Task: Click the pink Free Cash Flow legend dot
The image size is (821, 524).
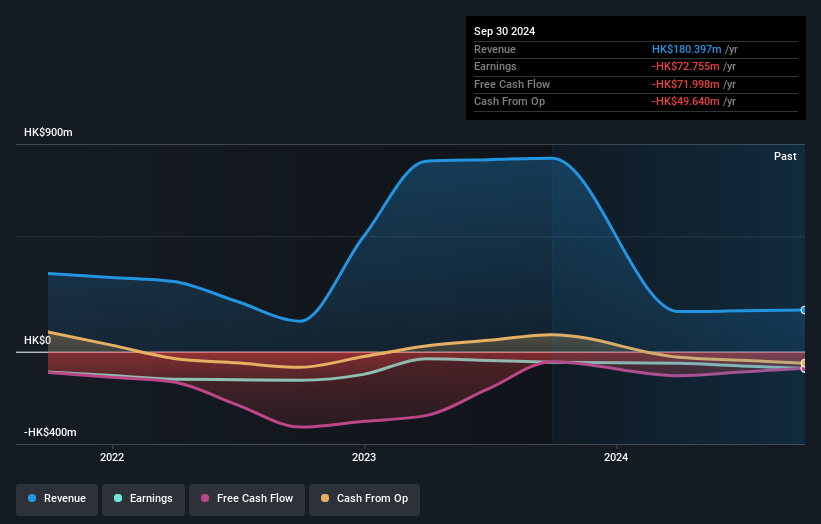Action: [205, 498]
